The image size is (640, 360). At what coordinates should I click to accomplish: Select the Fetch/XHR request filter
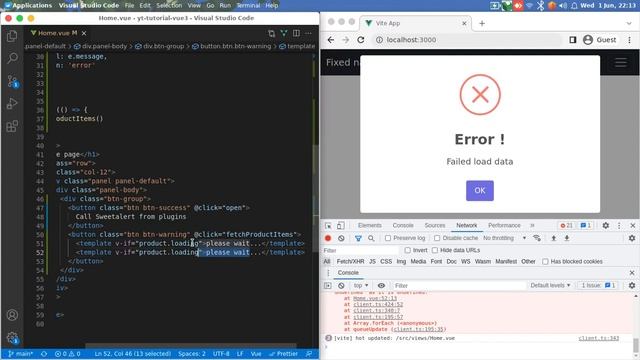350,261
